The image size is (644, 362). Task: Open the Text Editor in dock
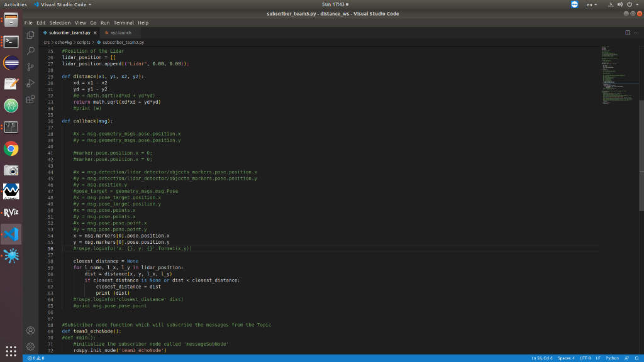point(11,84)
